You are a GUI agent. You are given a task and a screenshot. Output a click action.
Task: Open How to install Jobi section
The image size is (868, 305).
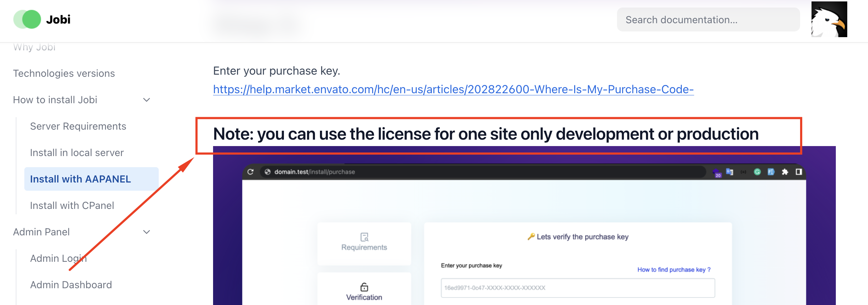coord(55,100)
